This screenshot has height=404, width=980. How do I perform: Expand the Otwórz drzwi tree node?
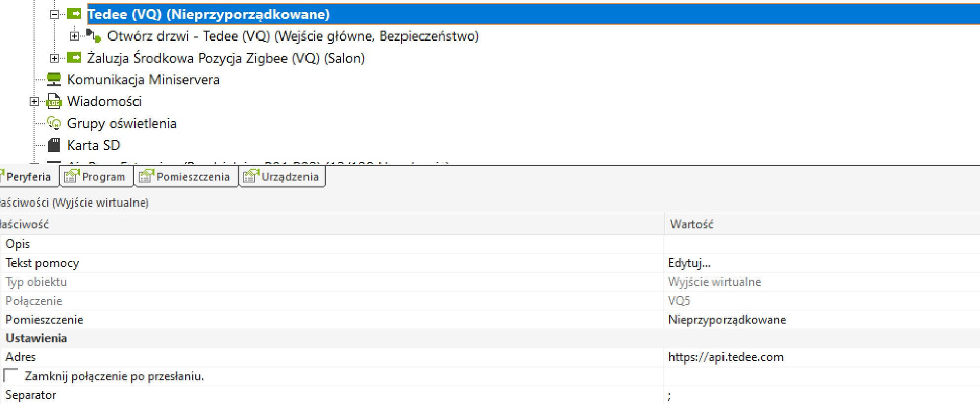(74, 36)
